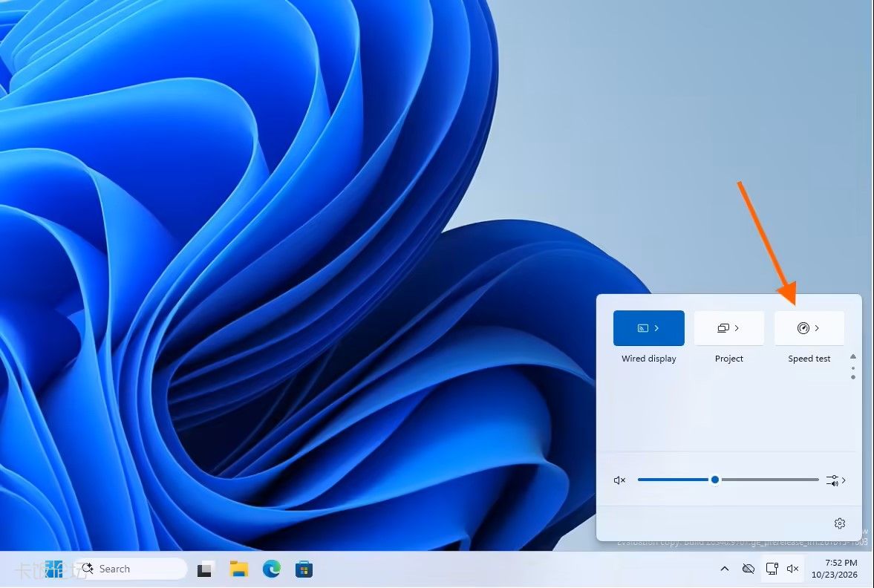Click the muted speaker tray icon
Screen dimensions: 874x588
792,569
